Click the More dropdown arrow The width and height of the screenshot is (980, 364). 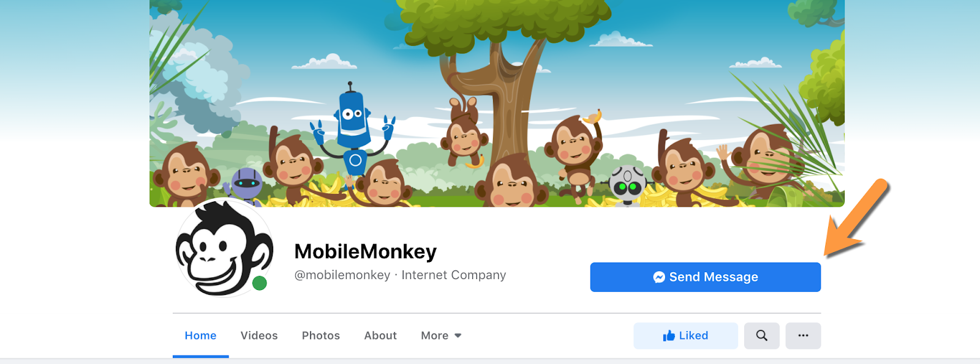[x=458, y=336]
